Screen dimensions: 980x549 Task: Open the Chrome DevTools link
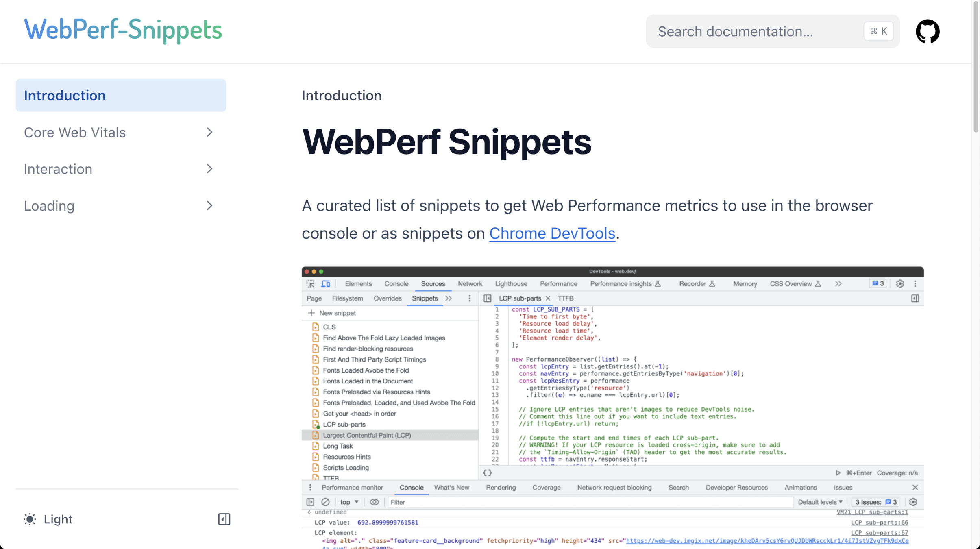[x=552, y=233]
